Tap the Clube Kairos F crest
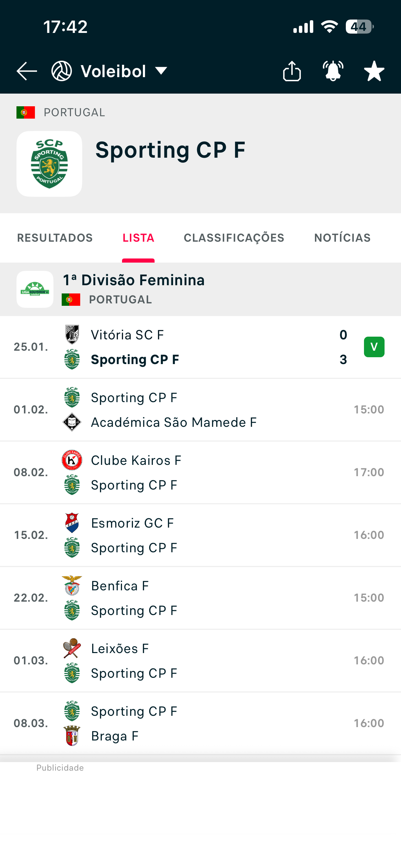 pos(72,460)
